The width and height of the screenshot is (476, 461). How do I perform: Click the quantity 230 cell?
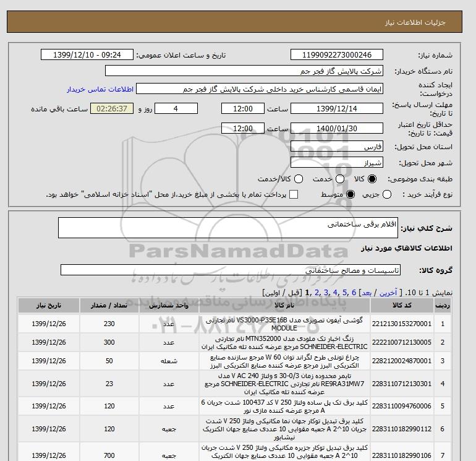(109, 324)
